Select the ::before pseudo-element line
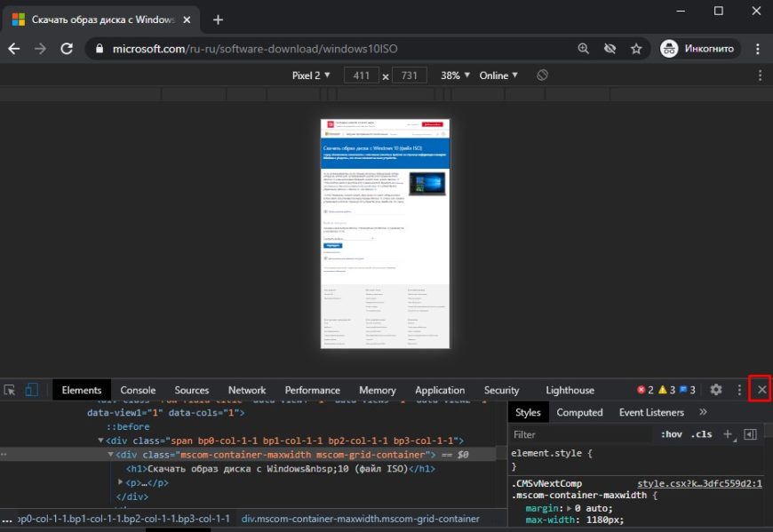This screenshot has width=773, height=532. click(128, 426)
